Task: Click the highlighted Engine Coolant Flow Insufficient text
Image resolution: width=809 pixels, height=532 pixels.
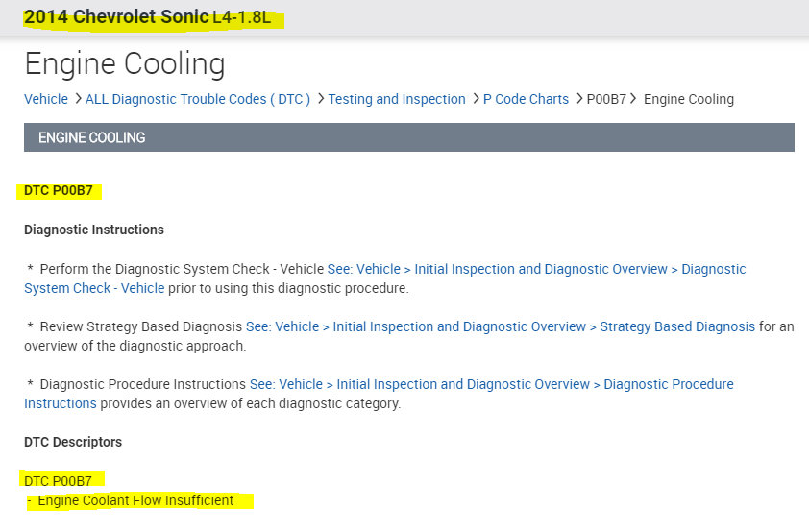Action: (135, 500)
